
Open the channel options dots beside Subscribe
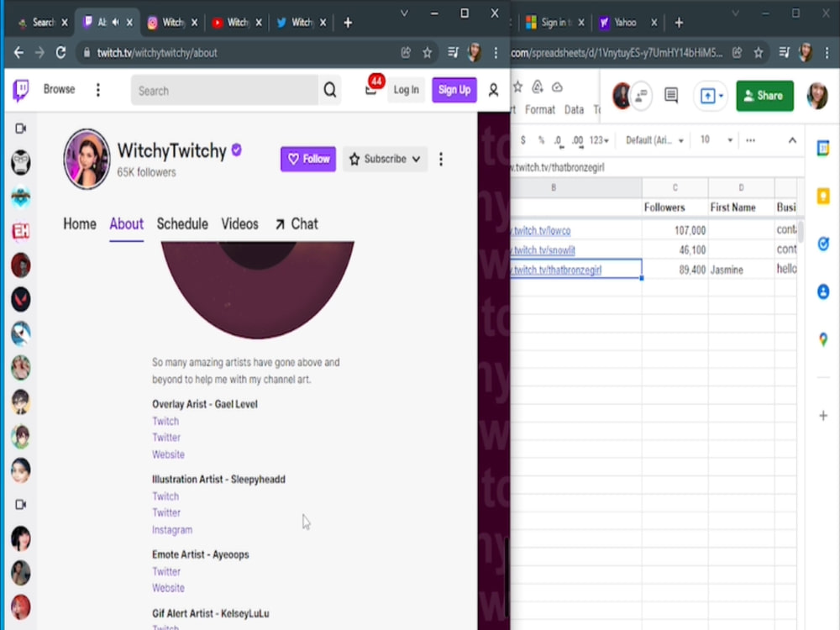pos(441,159)
